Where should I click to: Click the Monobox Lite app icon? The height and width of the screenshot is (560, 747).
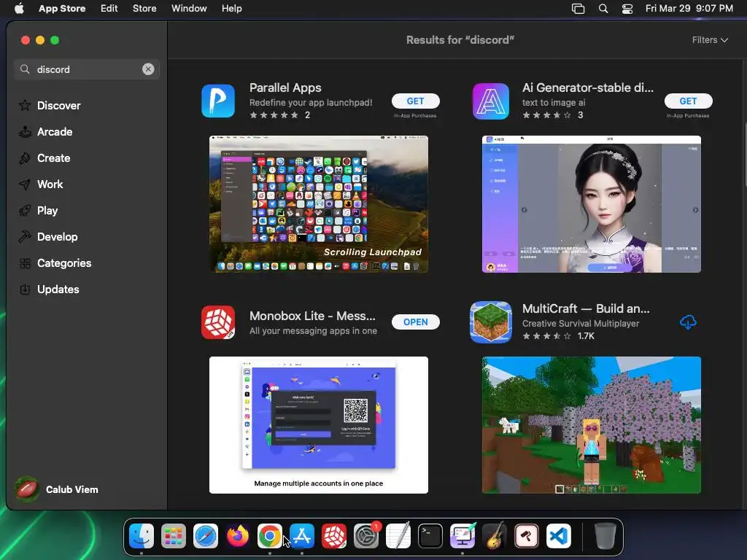point(218,322)
